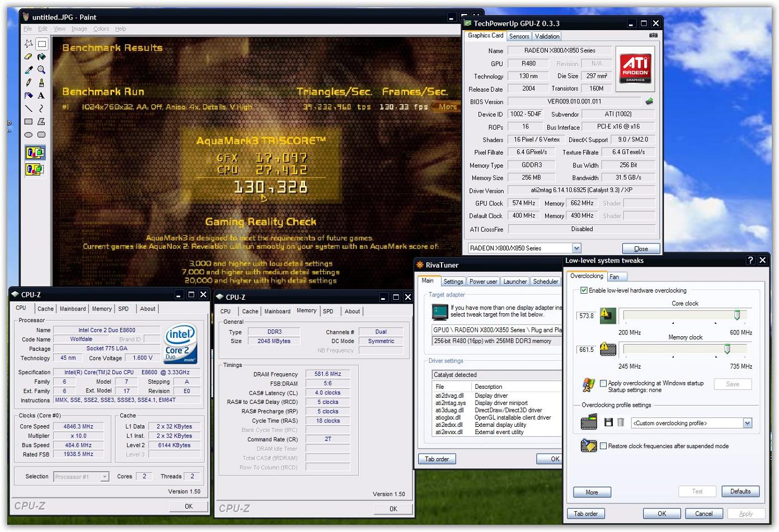Screen dimensions: 779x532
Task: Activate the Magnifier tool in Paint
Action: point(41,69)
